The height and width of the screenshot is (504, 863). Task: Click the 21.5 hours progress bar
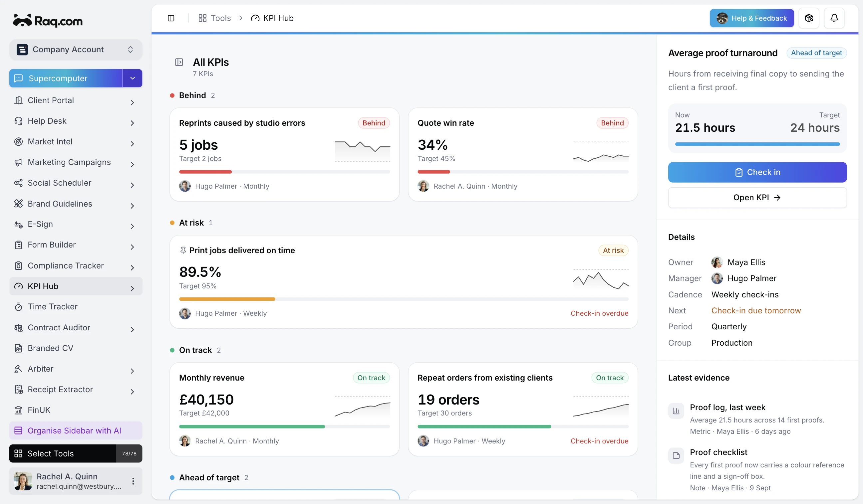click(x=757, y=144)
